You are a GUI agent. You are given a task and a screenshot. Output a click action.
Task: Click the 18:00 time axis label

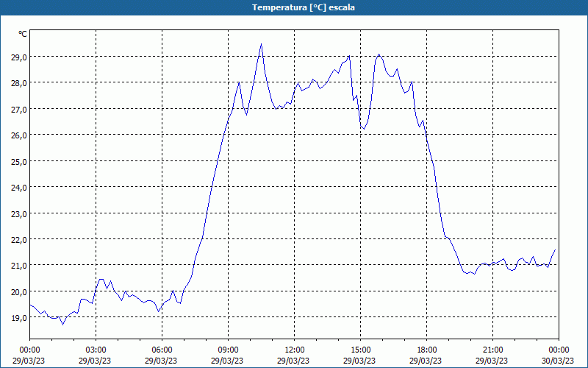point(427,350)
